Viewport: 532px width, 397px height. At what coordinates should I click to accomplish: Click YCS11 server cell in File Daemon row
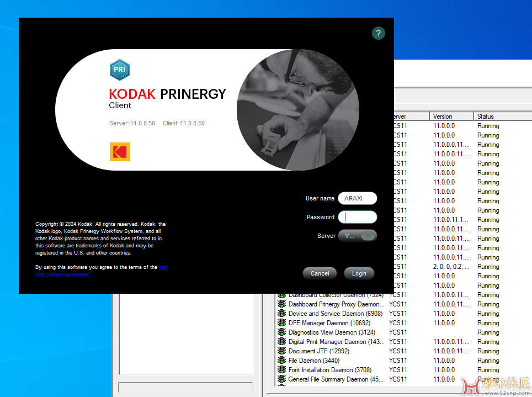pyautogui.click(x=398, y=361)
